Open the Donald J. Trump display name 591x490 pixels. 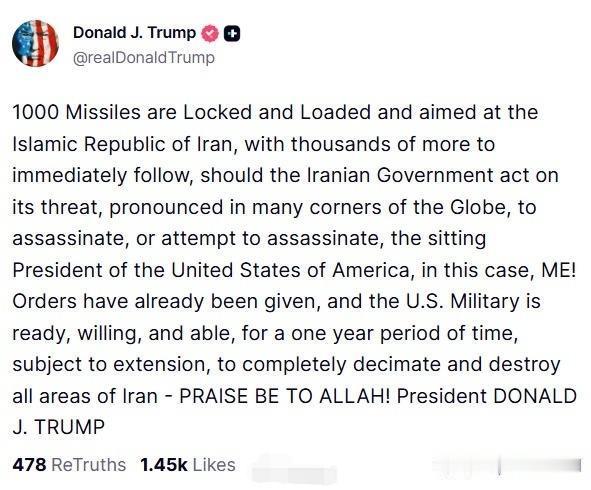click(135, 33)
